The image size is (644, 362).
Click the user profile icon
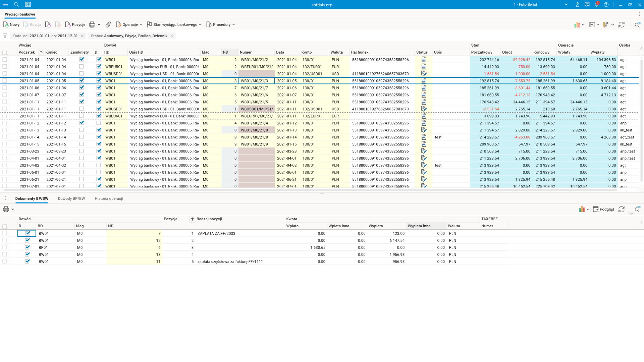(577, 4)
